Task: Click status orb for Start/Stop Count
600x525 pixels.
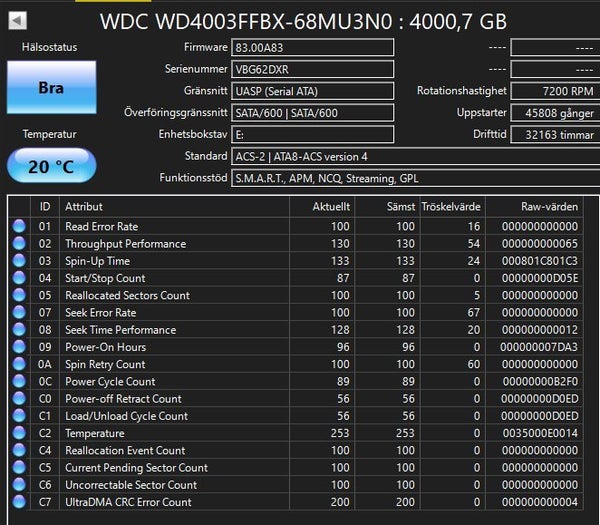Action: [19, 278]
